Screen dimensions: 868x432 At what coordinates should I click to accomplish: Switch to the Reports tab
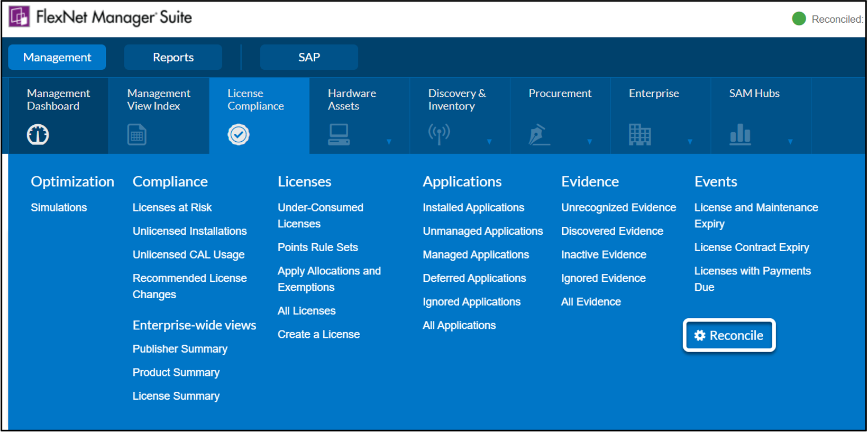[x=173, y=57]
